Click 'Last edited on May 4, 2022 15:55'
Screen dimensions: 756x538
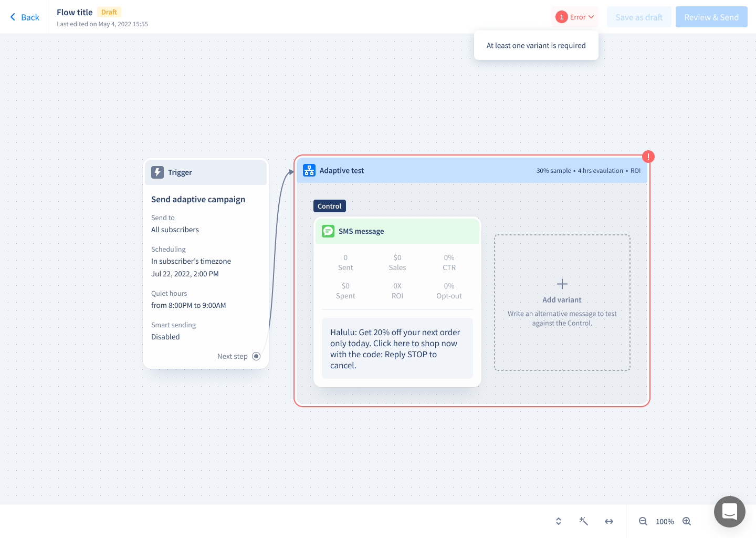[102, 24]
